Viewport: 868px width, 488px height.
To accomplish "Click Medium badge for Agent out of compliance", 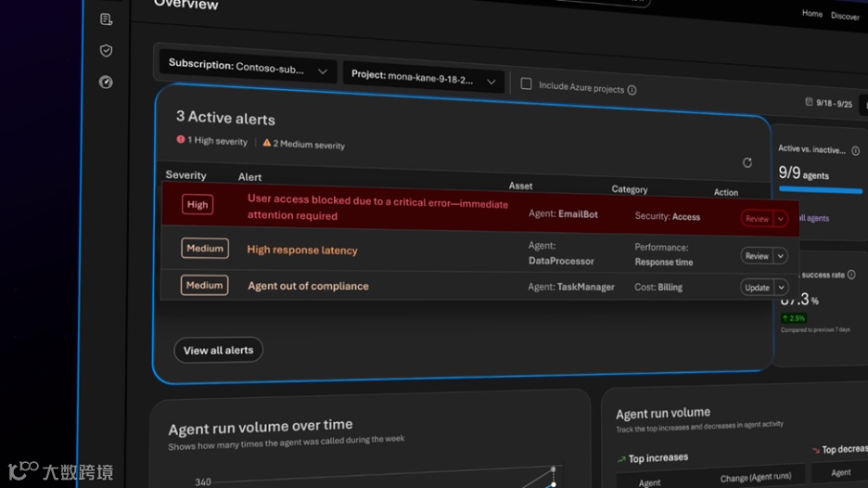I will [x=204, y=285].
